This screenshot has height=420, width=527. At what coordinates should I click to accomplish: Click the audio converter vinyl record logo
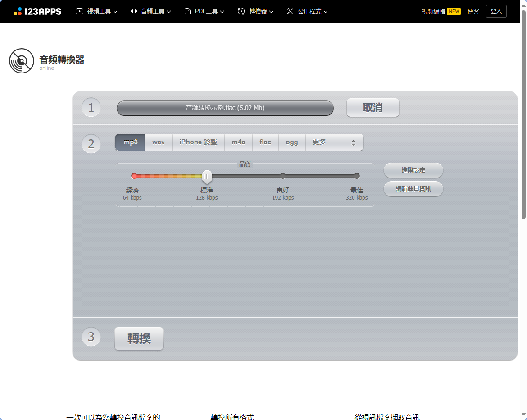21,60
